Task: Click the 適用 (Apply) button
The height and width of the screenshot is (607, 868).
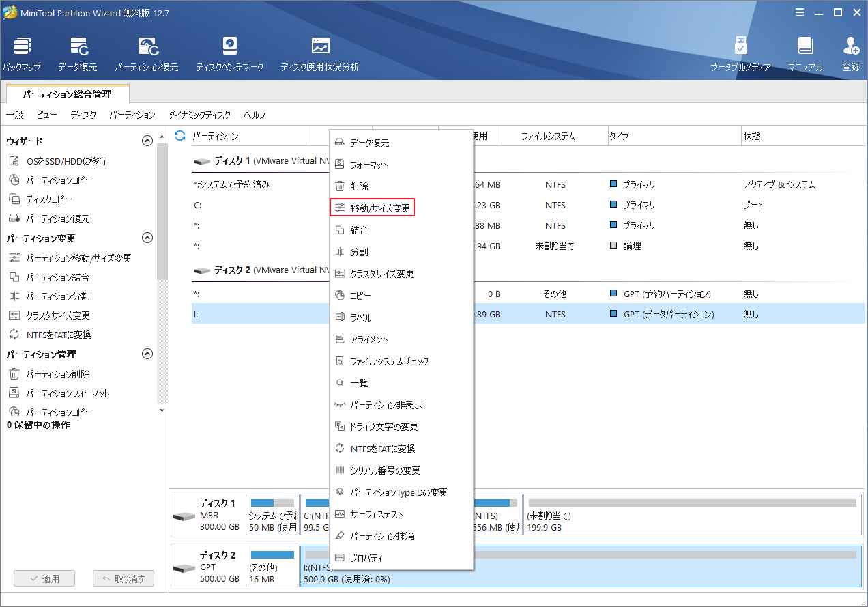Action: (44, 578)
